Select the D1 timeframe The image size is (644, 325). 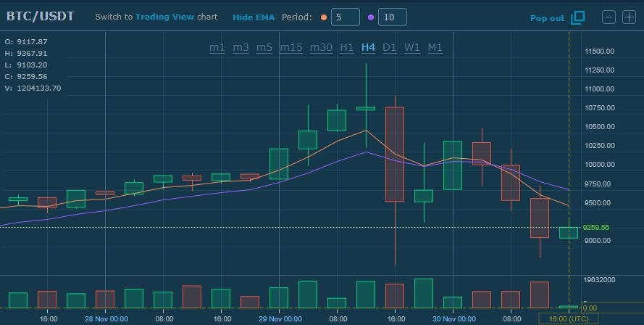pos(390,47)
